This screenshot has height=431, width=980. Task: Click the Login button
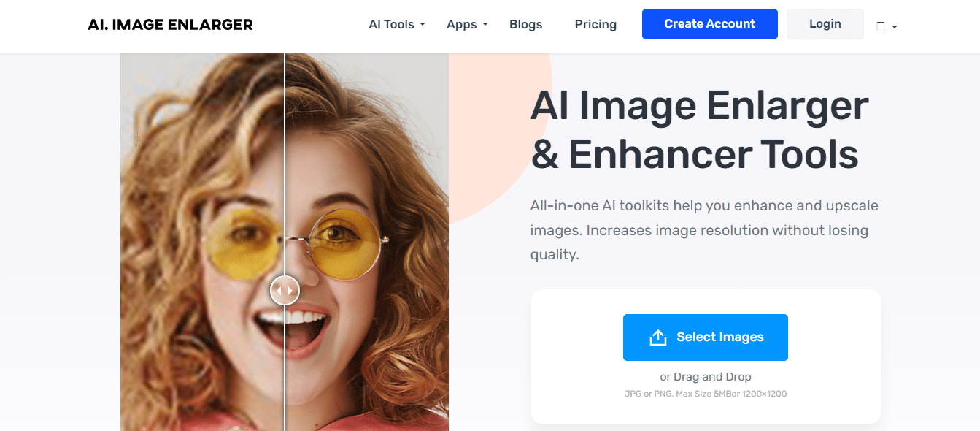tap(825, 24)
